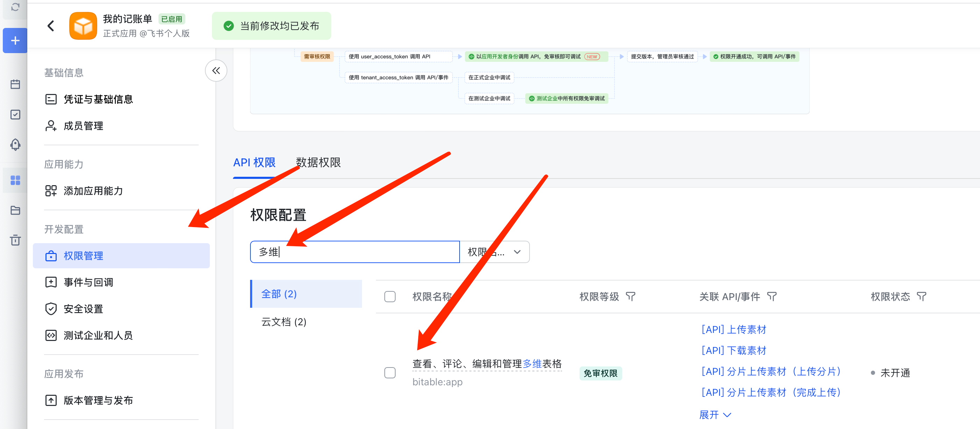Click 测试企业 link in flow diagram
Viewport: 980px width, 429px height.
(x=547, y=99)
